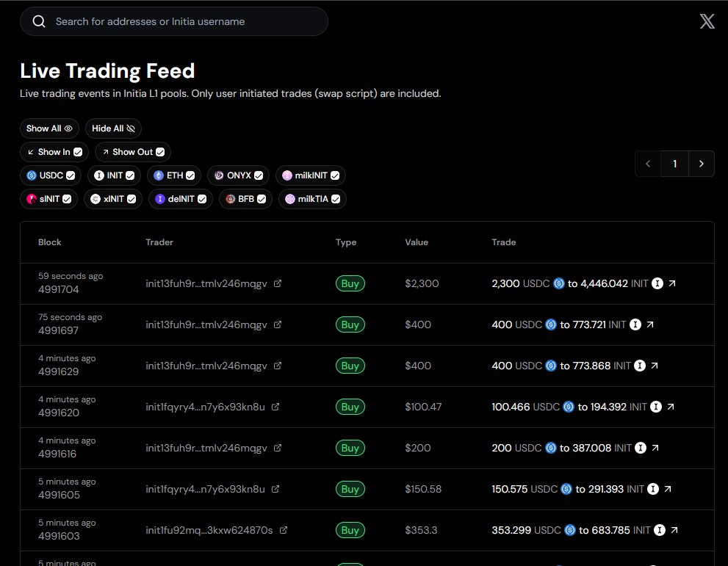Open external link for block 4991620 trader
The height and width of the screenshot is (566, 728).
click(275, 407)
